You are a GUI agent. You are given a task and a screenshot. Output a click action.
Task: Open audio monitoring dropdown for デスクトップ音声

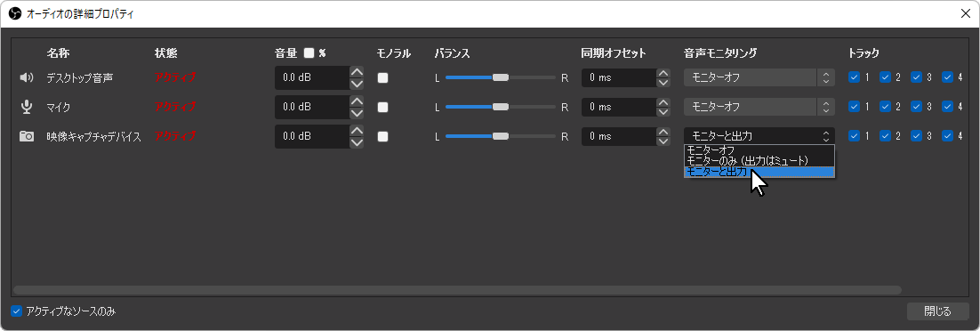[759, 77]
